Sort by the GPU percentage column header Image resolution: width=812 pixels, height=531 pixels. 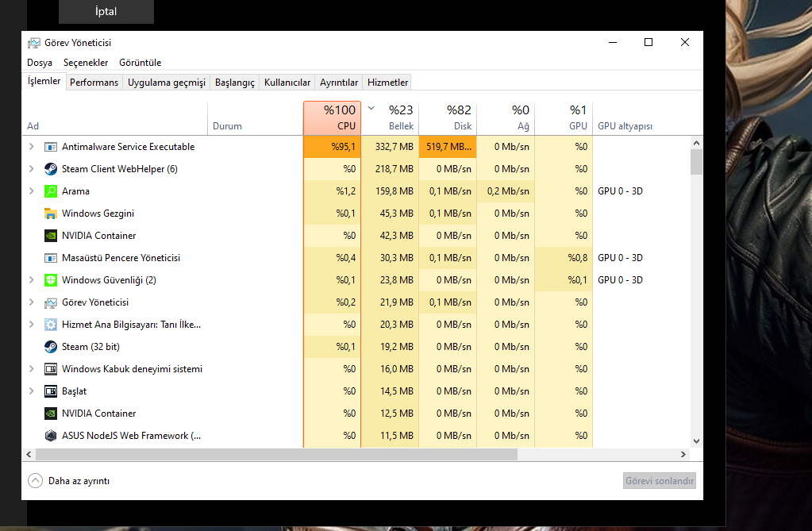click(564, 118)
